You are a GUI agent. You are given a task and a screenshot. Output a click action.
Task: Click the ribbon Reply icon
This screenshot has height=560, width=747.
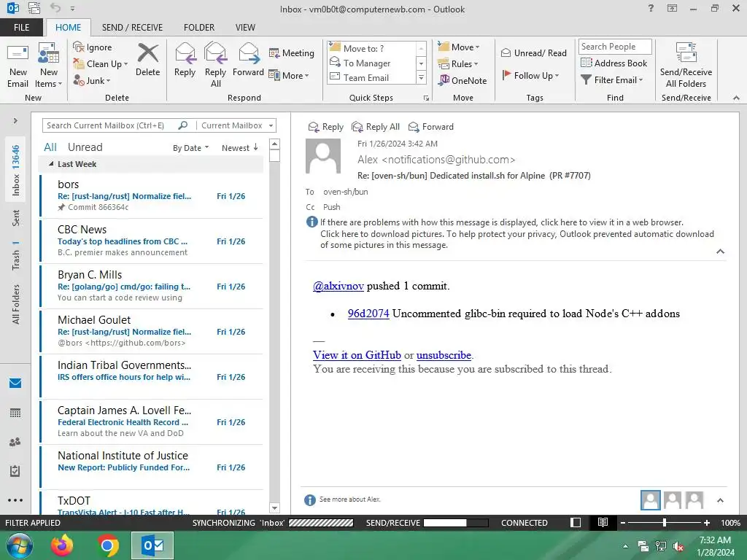point(185,61)
